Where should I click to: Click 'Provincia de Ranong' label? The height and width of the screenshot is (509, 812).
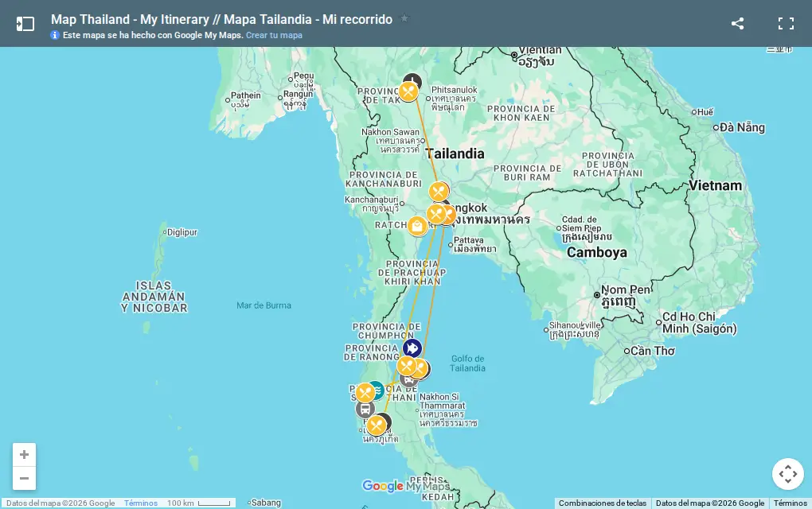coord(372,353)
